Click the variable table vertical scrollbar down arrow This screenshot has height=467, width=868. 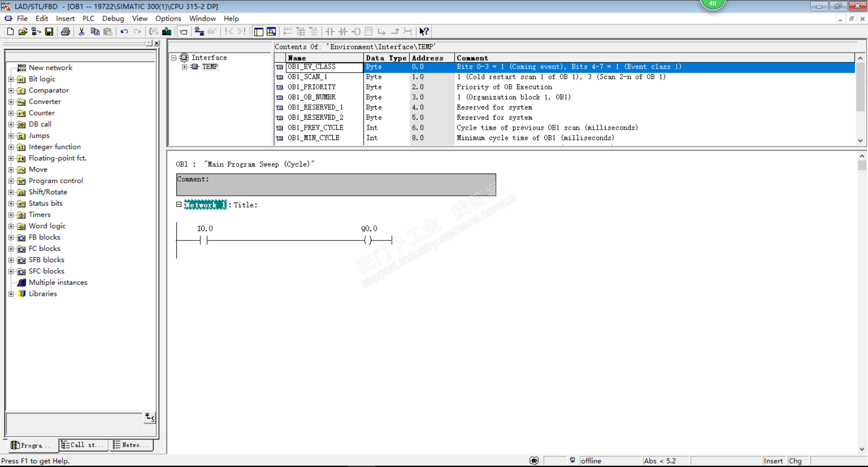[860, 141]
